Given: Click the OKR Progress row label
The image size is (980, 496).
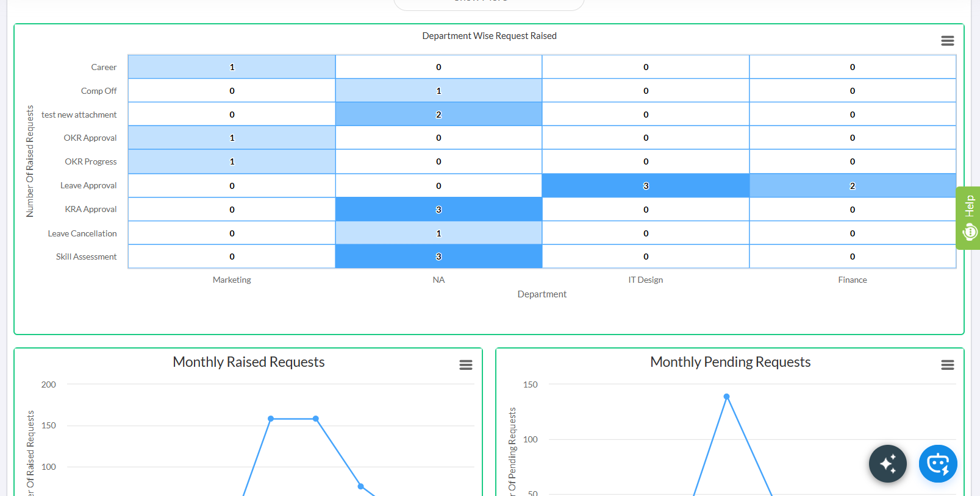Looking at the screenshot, I should (91, 161).
